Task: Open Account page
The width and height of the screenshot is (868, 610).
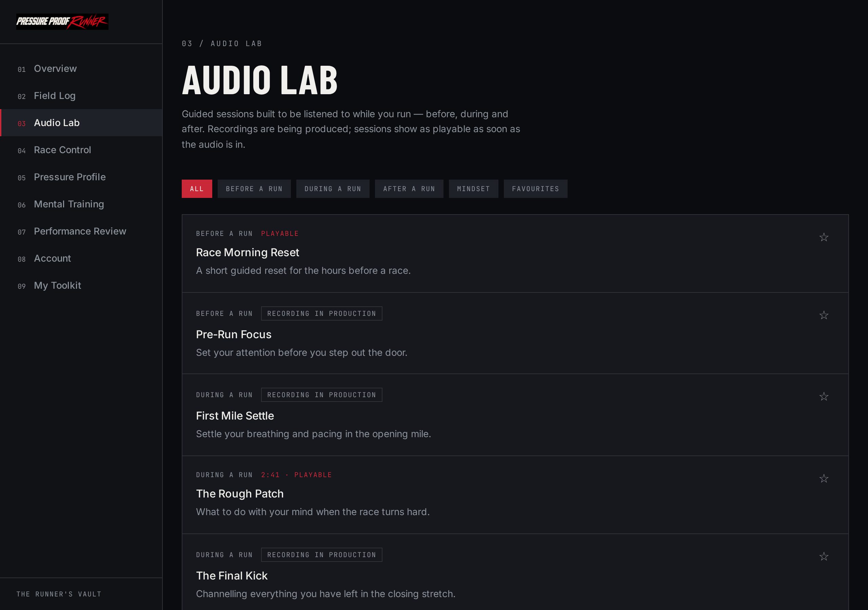Action: click(81, 259)
